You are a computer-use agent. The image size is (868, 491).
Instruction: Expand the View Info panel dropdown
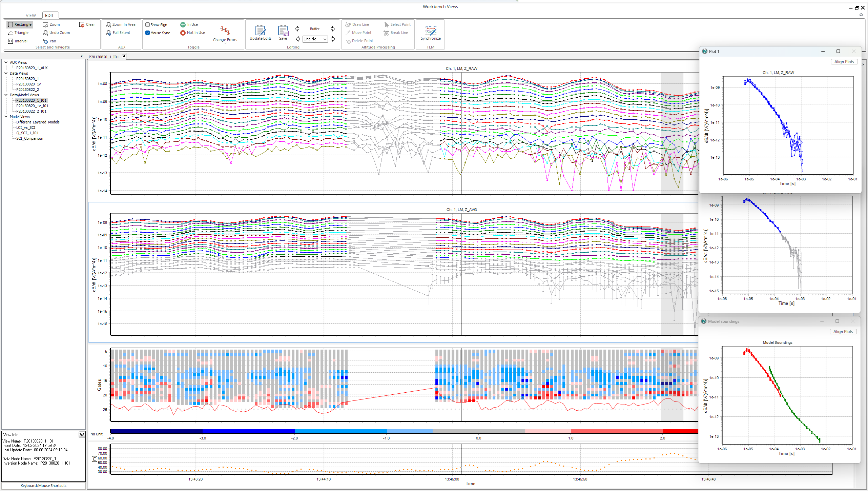coord(82,435)
